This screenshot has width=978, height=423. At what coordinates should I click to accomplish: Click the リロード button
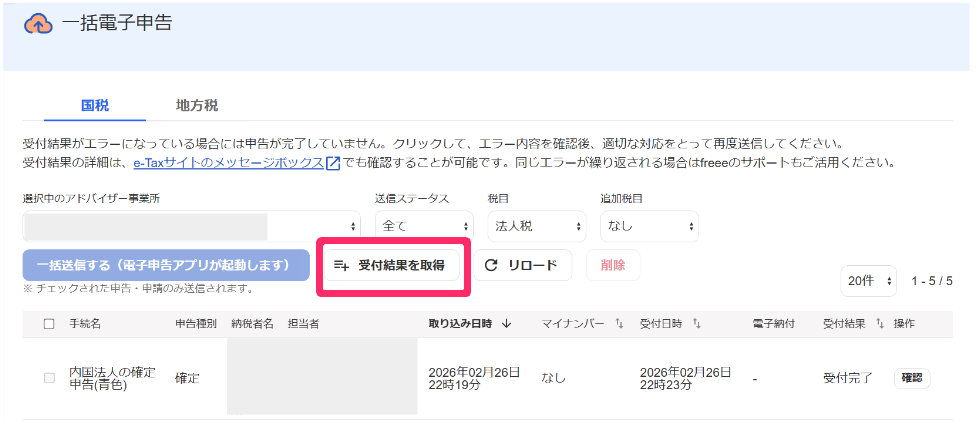point(523,265)
